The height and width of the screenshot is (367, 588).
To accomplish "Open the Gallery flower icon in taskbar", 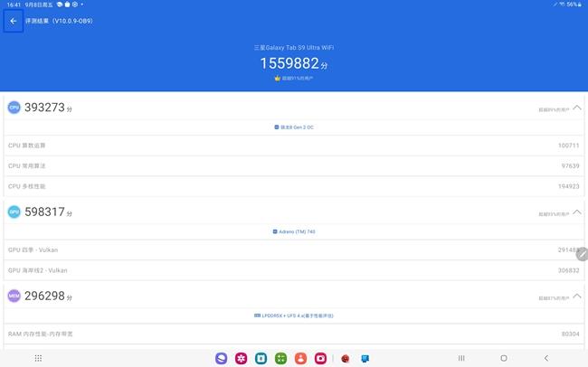I will 242,358.
